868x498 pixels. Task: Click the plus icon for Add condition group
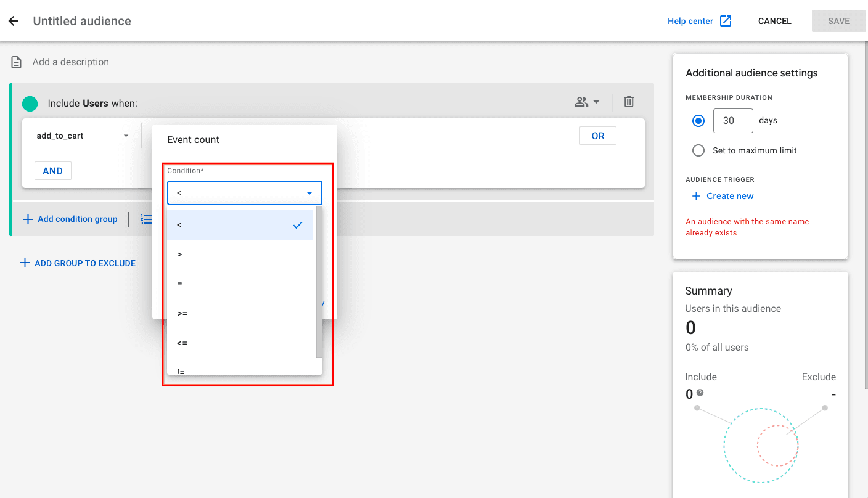pyautogui.click(x=28, y=219)
